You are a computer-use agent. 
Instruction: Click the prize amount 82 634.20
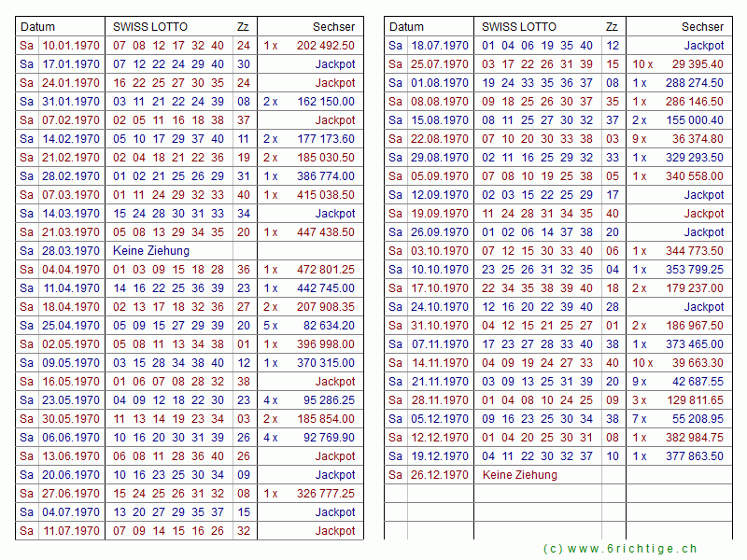[329, 326]
